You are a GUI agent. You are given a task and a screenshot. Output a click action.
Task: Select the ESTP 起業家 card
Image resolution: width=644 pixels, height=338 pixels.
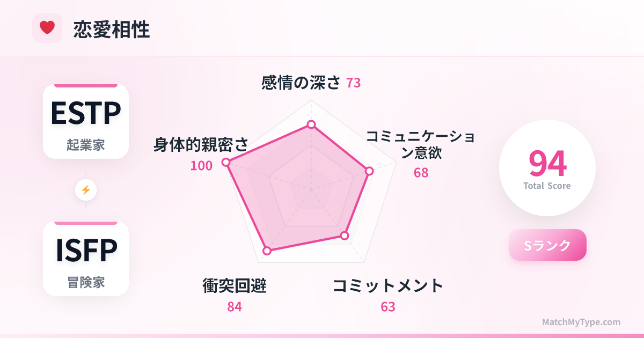pos(86,121)
